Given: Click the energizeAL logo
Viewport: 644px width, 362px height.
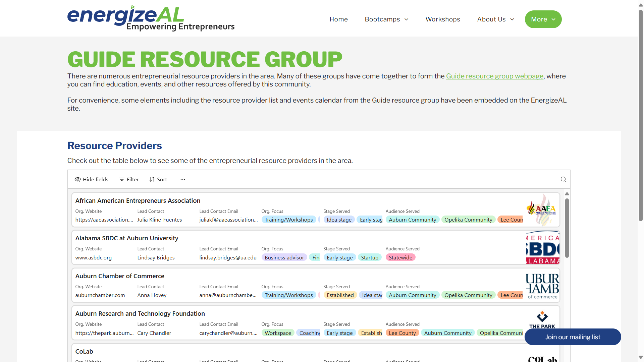Looking at the screenshot, I should (x=151, y=18).
